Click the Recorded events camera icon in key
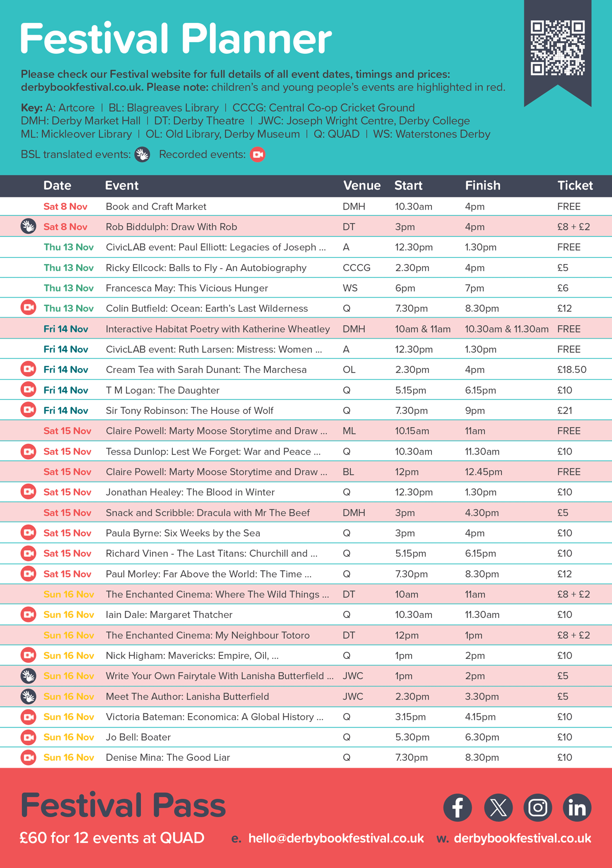 tap(258, 154)
